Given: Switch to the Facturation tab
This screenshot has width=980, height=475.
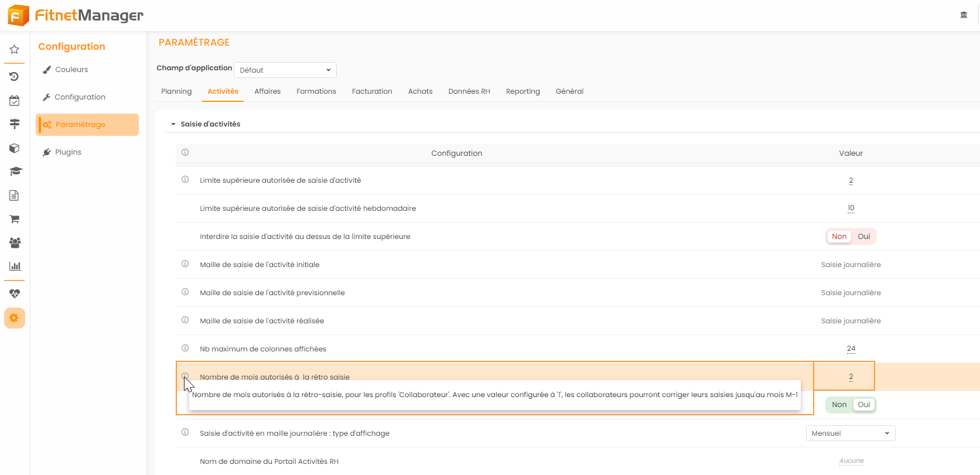Looking at the screenshot, I should pos(372,91).
